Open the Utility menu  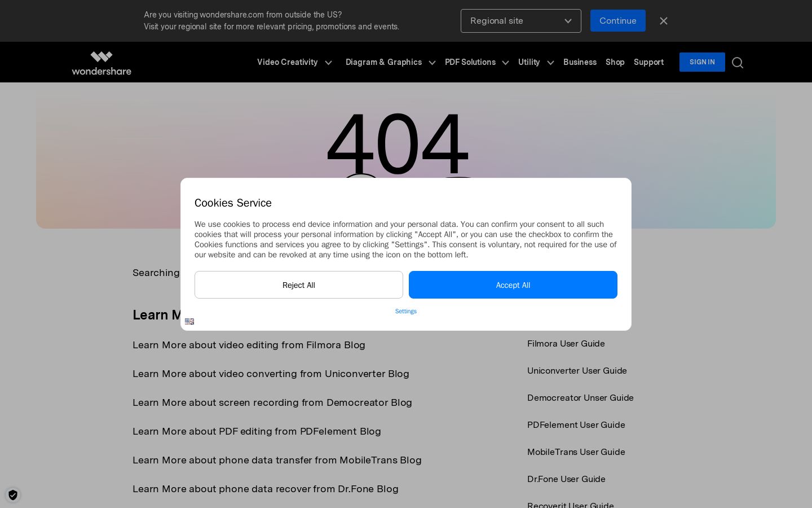click(529, 62)
